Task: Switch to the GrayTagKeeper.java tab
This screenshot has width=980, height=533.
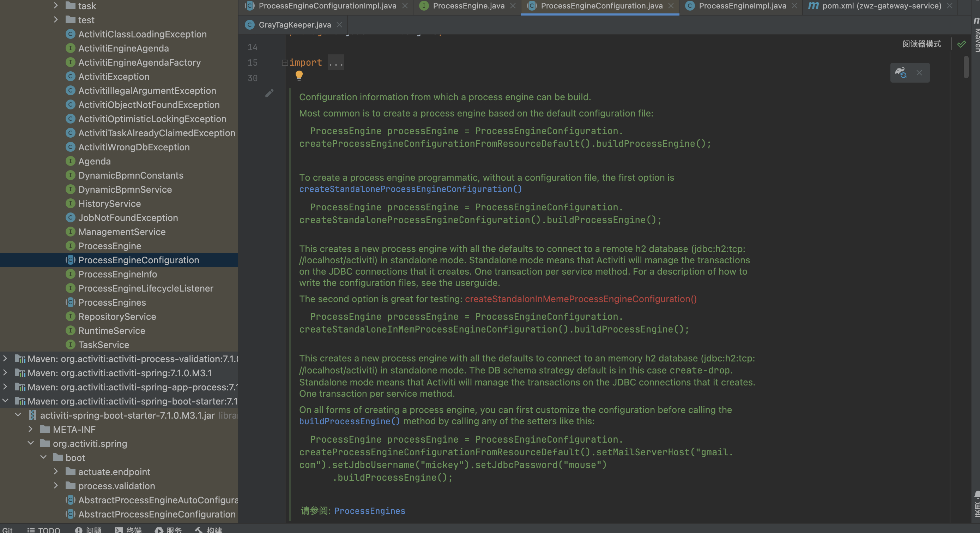Action: pyautogui.click(x=295, y=25)
